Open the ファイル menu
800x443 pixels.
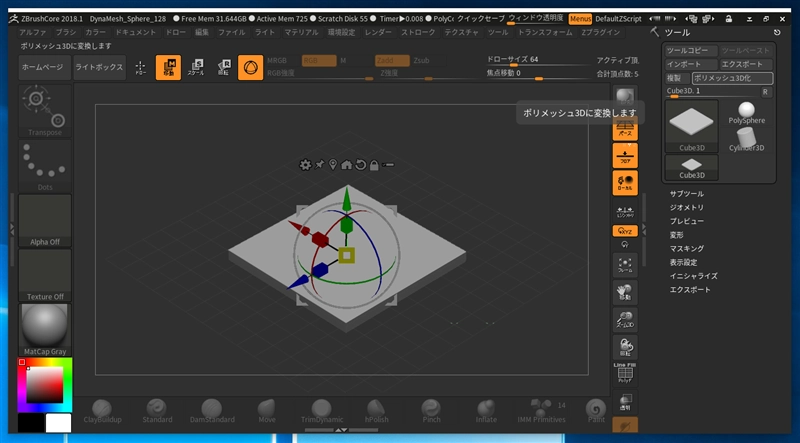[232, 32]
